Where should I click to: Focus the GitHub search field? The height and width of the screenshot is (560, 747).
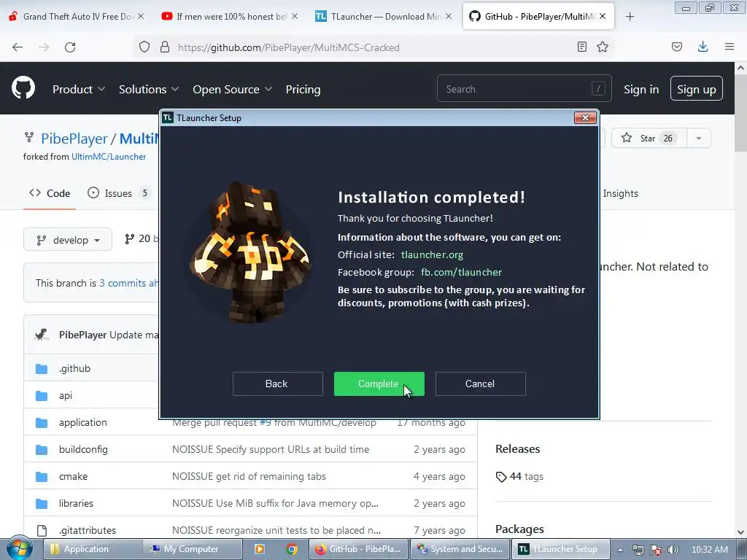click(524, 88)
